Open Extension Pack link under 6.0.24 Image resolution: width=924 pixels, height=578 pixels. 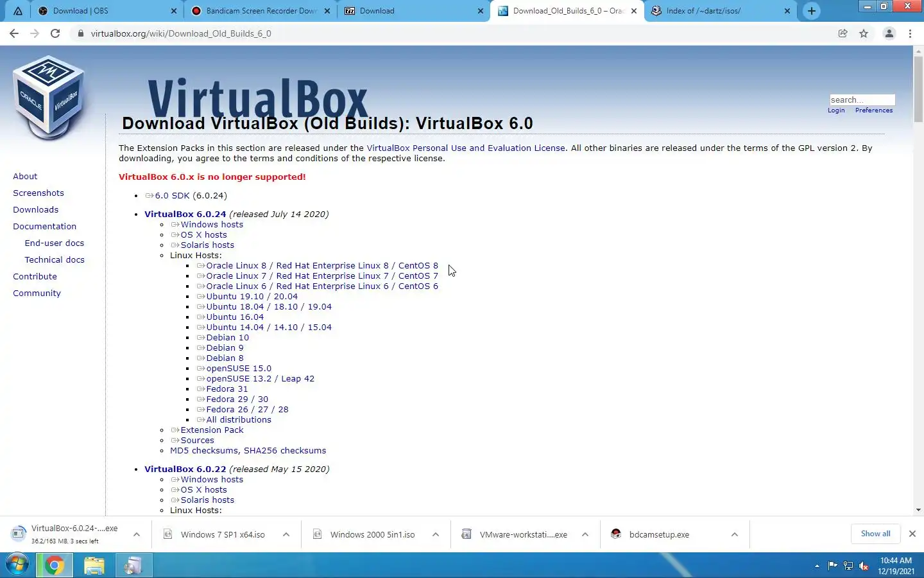(212, 430)
